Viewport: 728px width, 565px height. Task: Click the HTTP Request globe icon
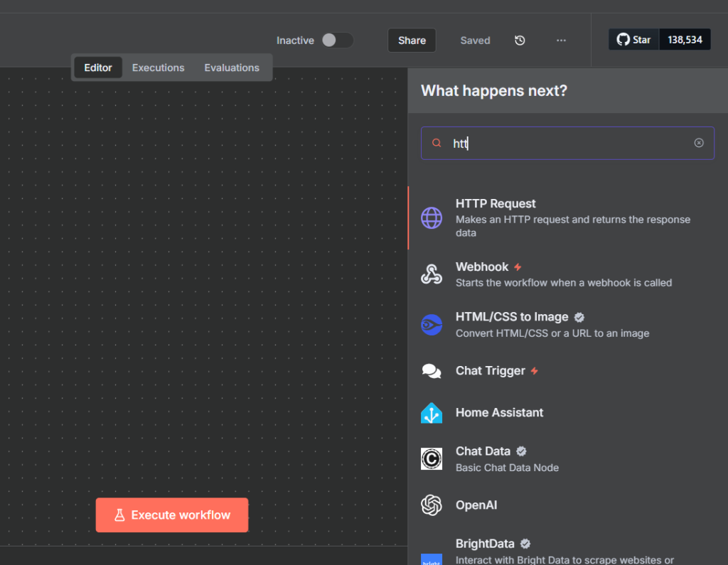432,217
